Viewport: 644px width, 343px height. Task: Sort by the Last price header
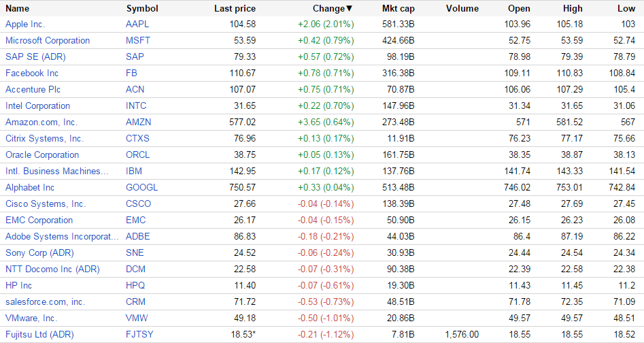pyautogui.click(x=235, y=8)
